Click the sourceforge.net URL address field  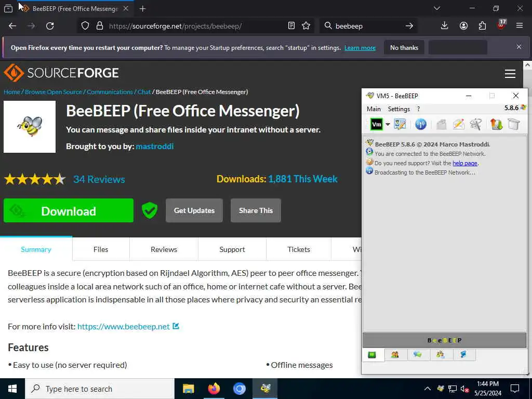tap(195, 26)
